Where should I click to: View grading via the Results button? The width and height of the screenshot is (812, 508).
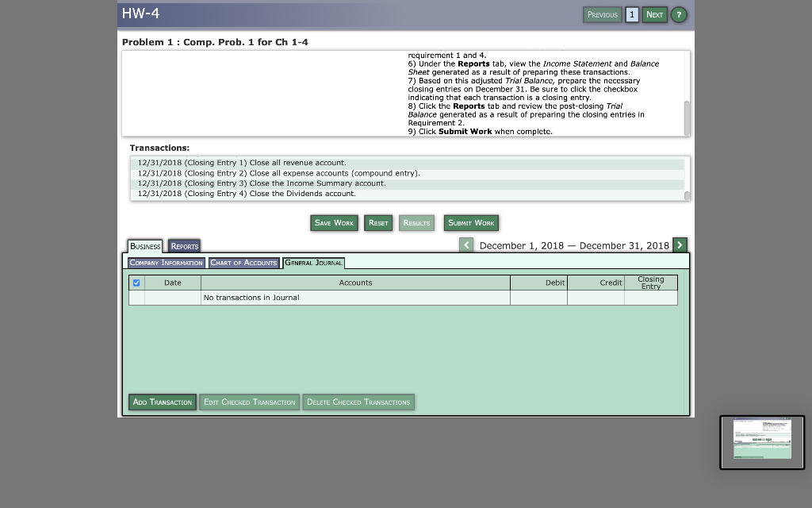click(x=416, y=223)
